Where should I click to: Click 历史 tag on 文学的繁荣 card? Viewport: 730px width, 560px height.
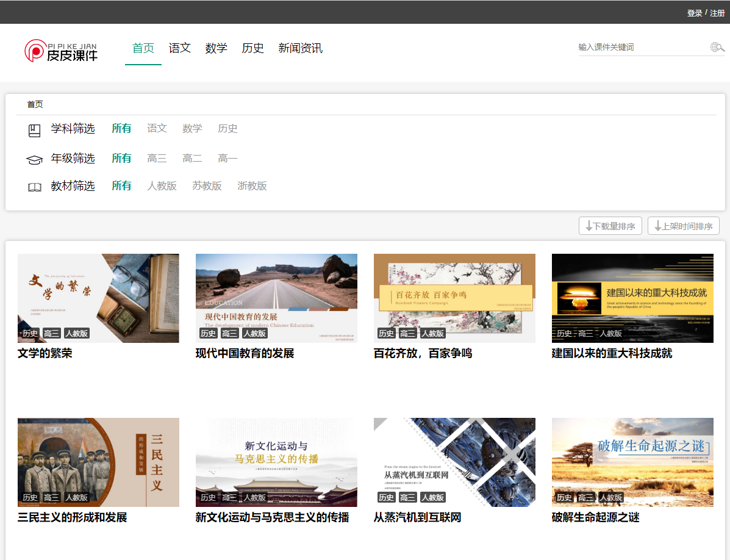[x=30, y=333]
